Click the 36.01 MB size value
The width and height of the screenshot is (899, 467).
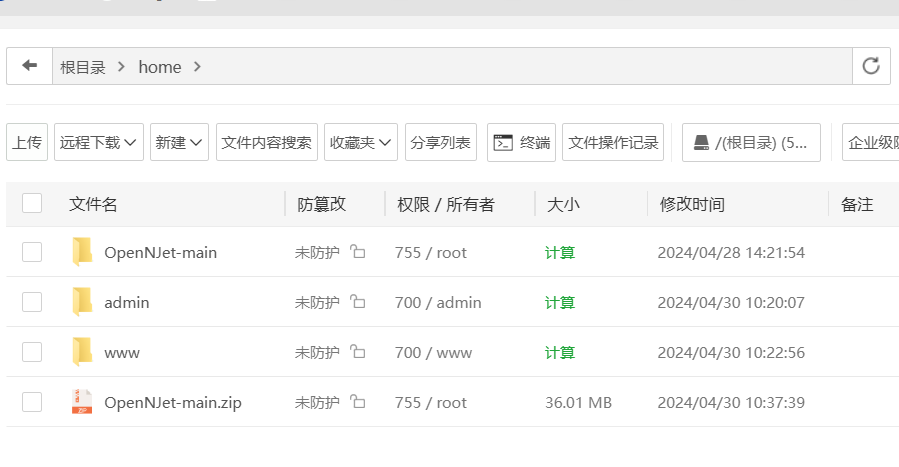(579, 402)
